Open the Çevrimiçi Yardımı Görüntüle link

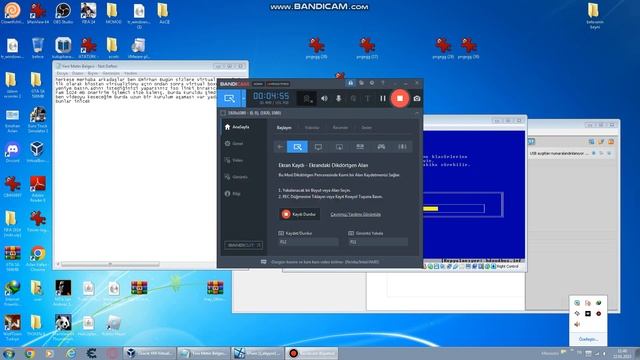(356, 214)
